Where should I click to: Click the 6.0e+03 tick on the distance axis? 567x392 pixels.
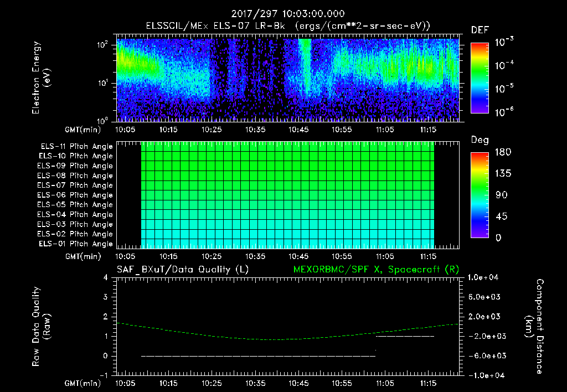click(x=485, y=297)
